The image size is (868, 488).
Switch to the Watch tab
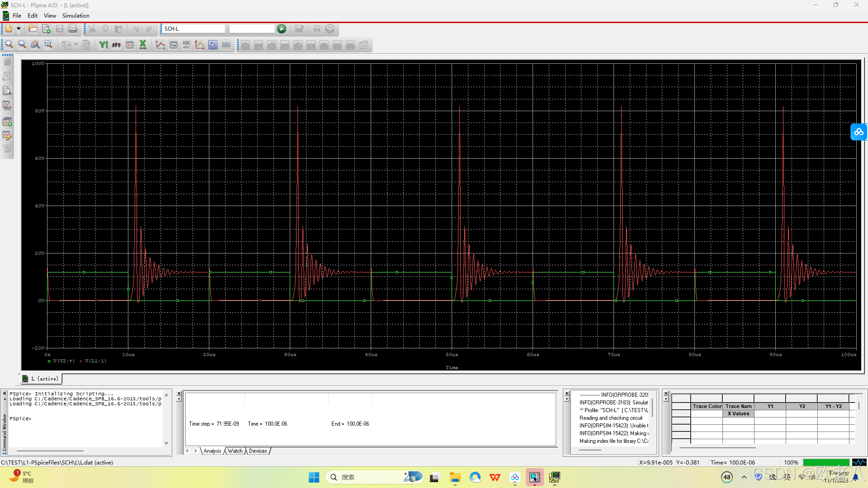235,451
